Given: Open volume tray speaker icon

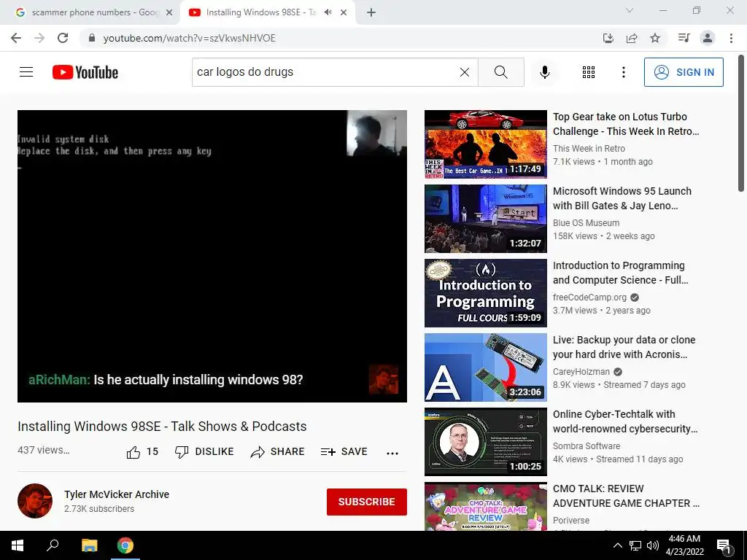Looking at the screenshot, I should point(653,545).
